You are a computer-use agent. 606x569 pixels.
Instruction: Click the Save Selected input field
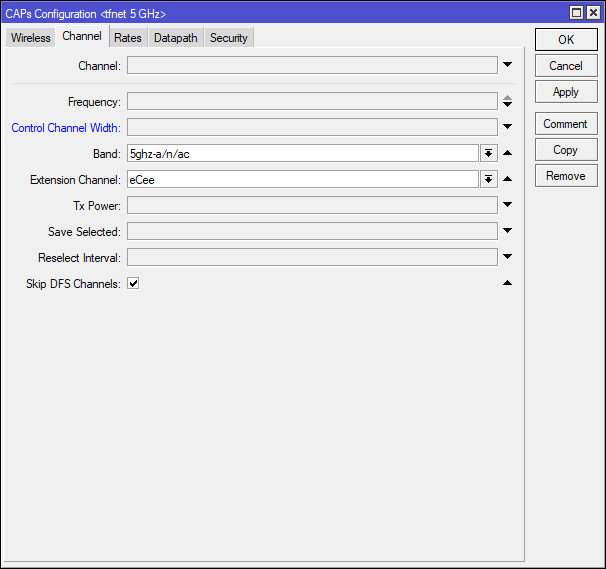[x=312, y=231]
